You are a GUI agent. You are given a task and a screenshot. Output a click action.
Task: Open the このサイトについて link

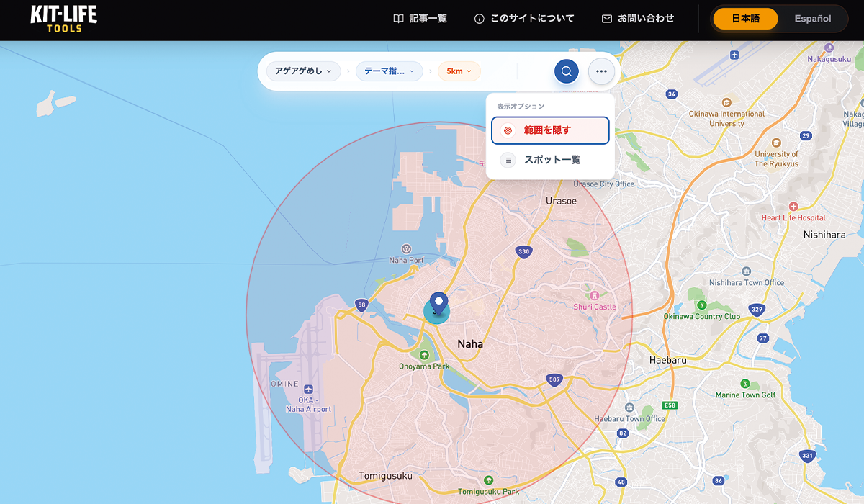pos(524,19)
